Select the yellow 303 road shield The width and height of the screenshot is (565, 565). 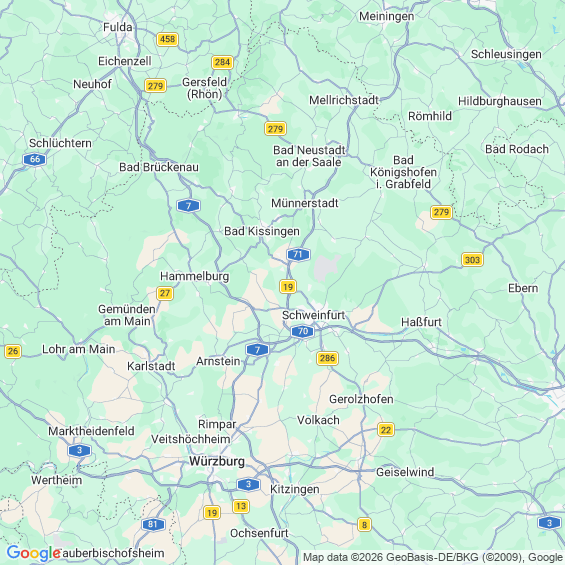[x=472, y=260]
